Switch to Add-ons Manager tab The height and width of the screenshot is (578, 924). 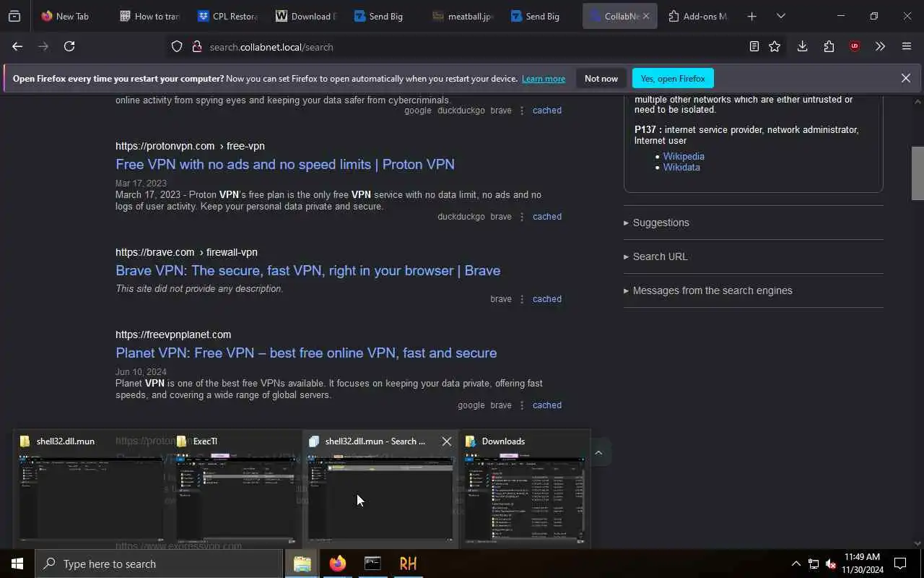point(697,16)
